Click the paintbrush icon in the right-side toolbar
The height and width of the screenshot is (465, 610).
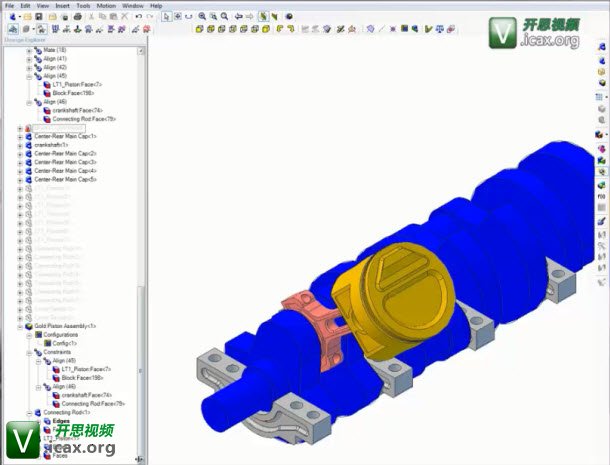[x=601, y=221]
